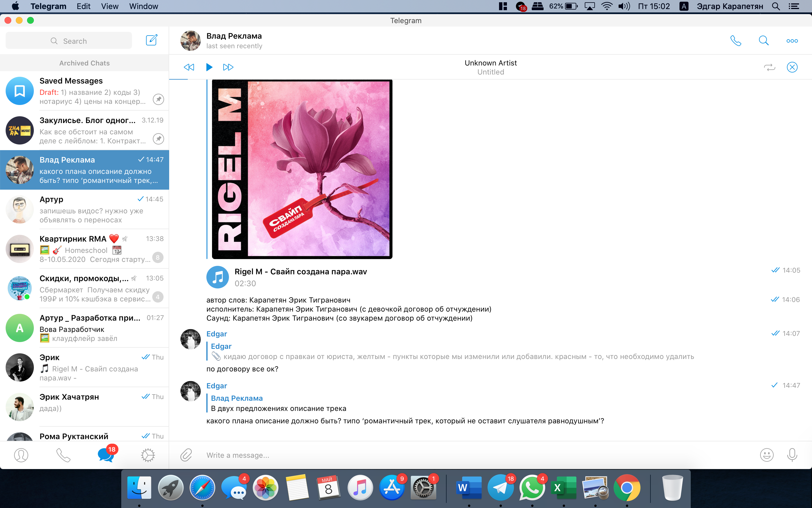Attach a file with paperclip icon
Image resolution: width=812 pixels, height=508 pixels.
(x=186, y=455)
